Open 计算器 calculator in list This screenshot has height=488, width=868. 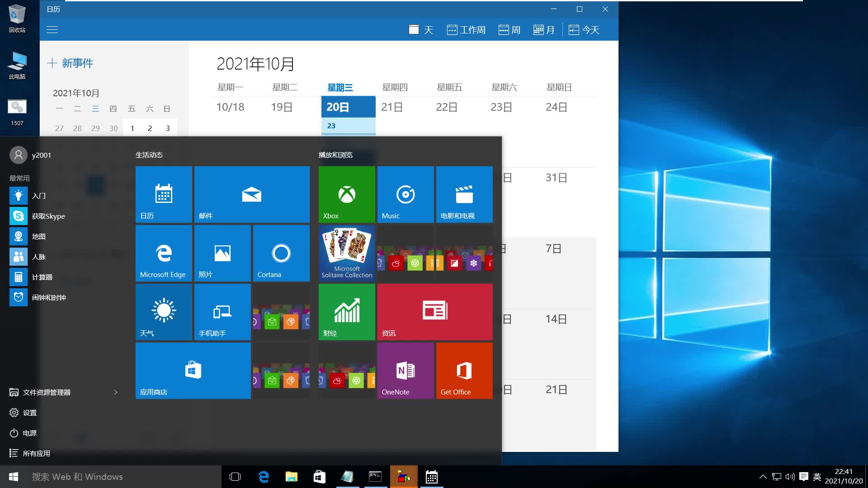tap(63, 277)
